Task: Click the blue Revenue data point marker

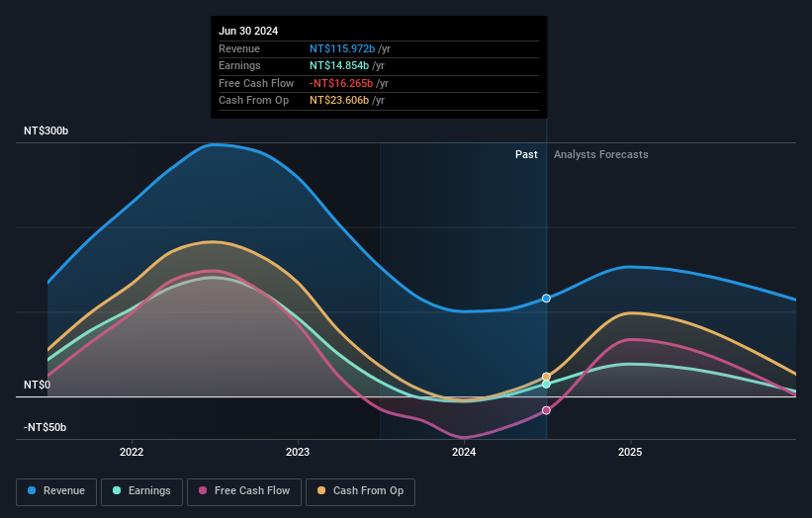Action: click(x=546, y=299)
